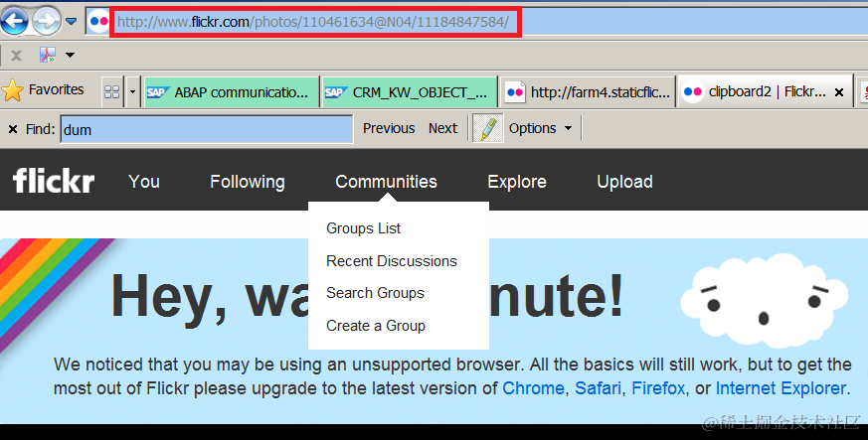Select Search Groups from the Communities menu
The width and height of the screenshot is (868, 440).
[375, 293]
